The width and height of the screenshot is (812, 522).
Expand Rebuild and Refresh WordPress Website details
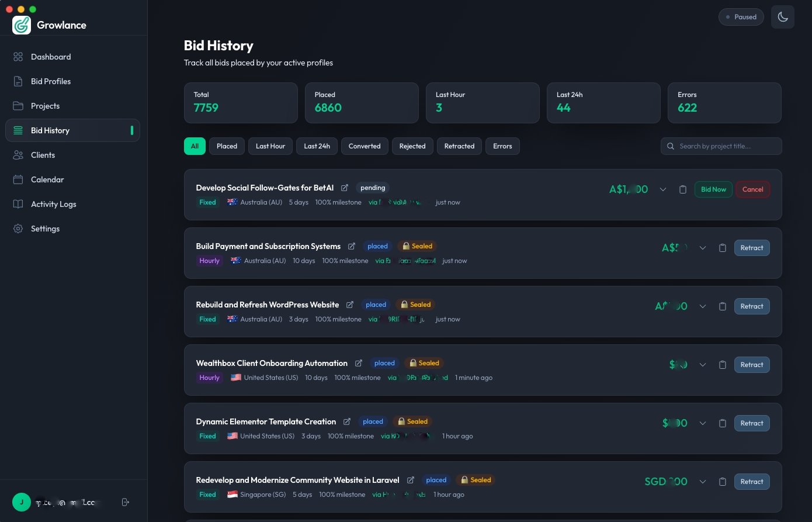[x=703, y=306]
